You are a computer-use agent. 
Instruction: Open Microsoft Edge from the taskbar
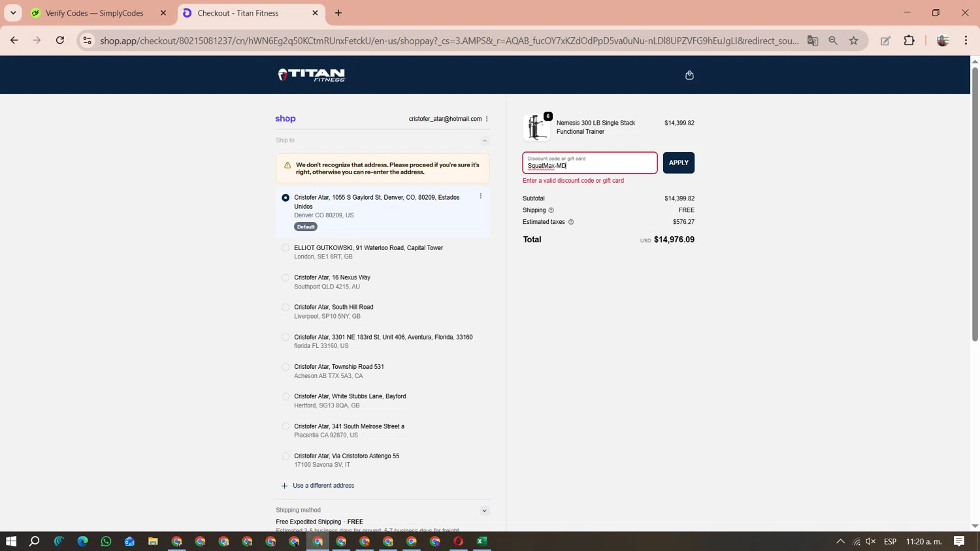tap(83, 541)
